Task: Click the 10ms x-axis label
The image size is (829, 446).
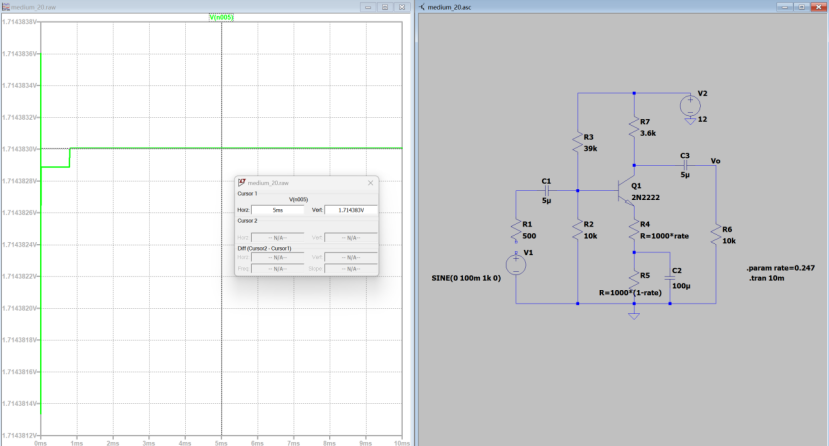Action: [401, 443]
